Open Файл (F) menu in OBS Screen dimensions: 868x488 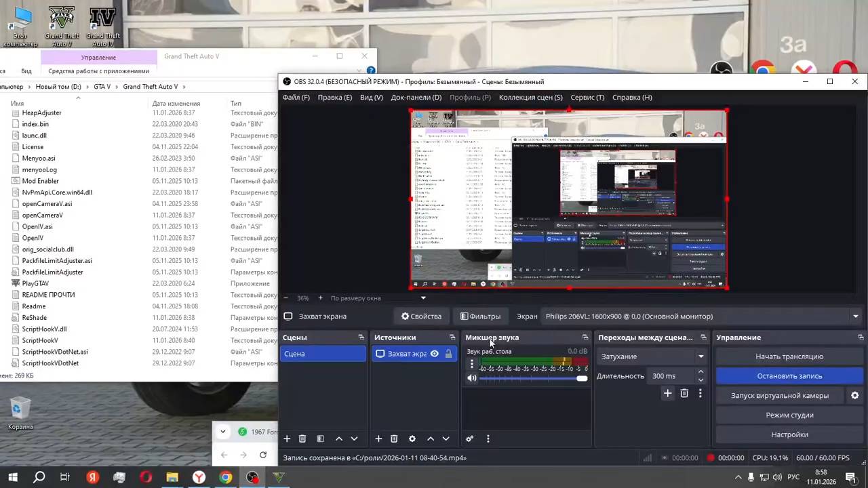pyautogui.click(x=296, y=98)
